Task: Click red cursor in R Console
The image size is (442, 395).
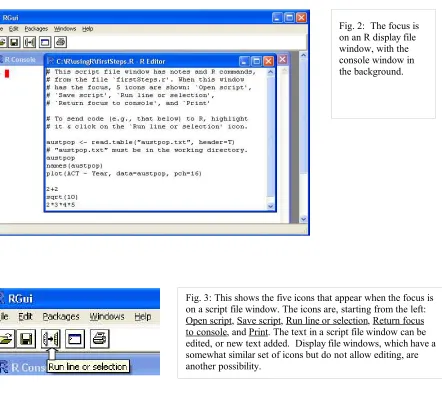Action: click(7, 74)
